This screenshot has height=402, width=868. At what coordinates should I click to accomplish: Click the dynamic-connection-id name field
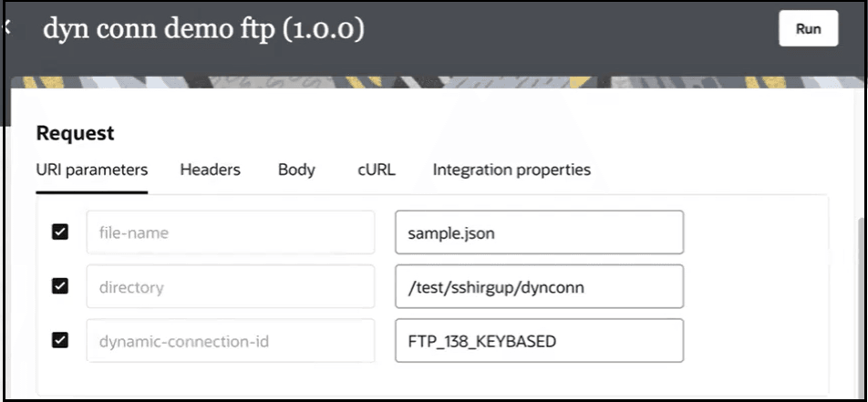pyautogui.click(x=231, y=341)
